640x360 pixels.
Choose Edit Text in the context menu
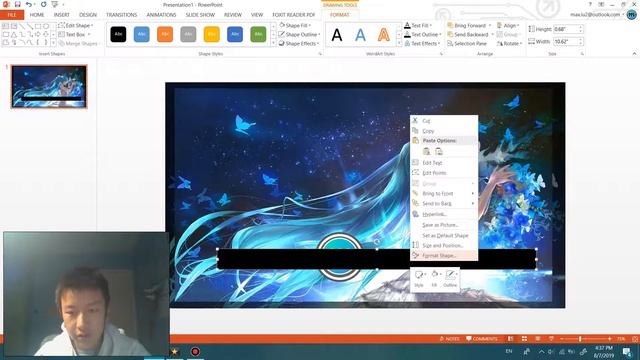coord(444,162)
